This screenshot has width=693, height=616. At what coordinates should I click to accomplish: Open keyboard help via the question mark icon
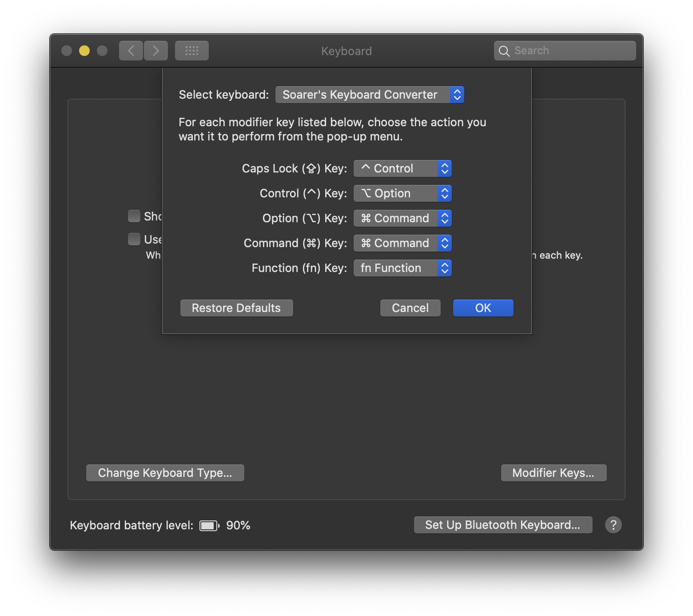pos(613,525)
